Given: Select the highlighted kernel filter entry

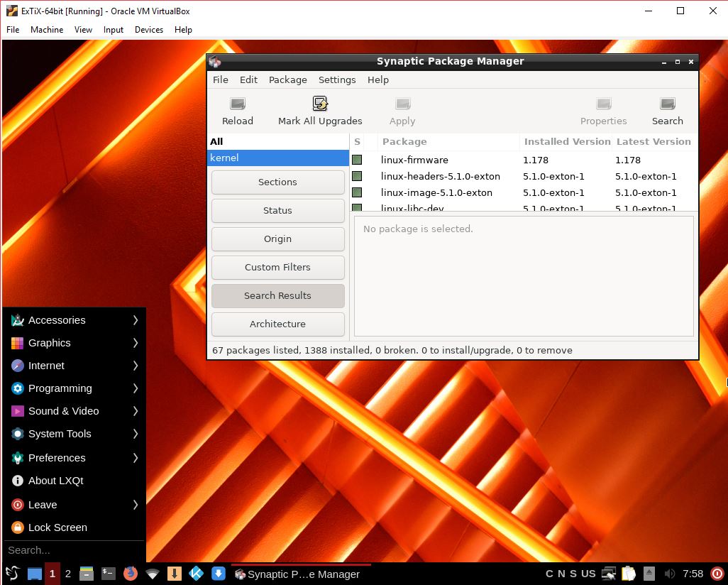Looking at the screenshot, I should pyautogui.click(x=277, y=158).
